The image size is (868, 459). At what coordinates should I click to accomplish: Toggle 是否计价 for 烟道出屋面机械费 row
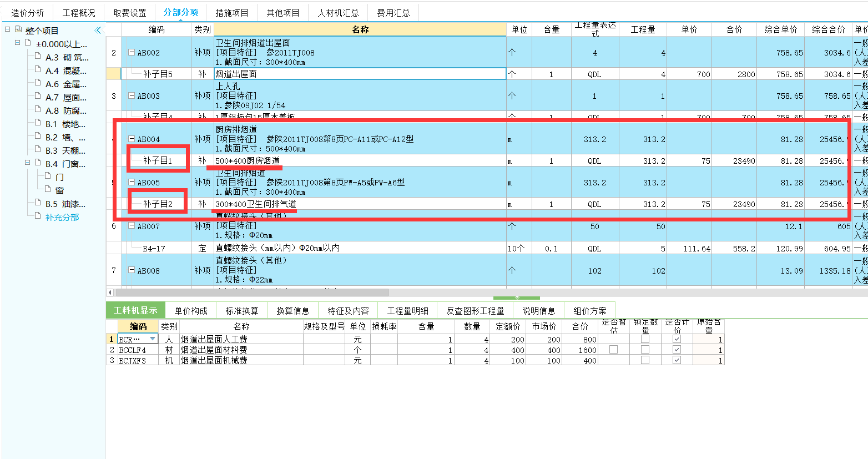(677, 360)
